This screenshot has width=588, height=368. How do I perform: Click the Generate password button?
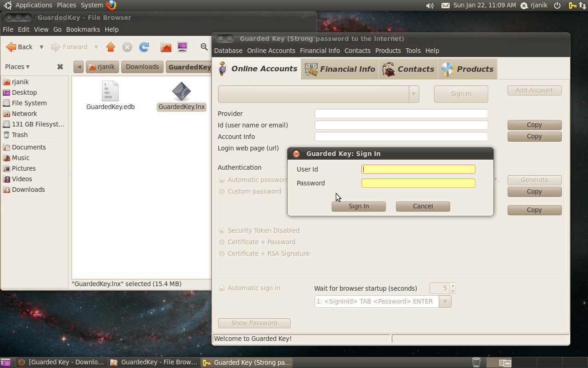535,180
